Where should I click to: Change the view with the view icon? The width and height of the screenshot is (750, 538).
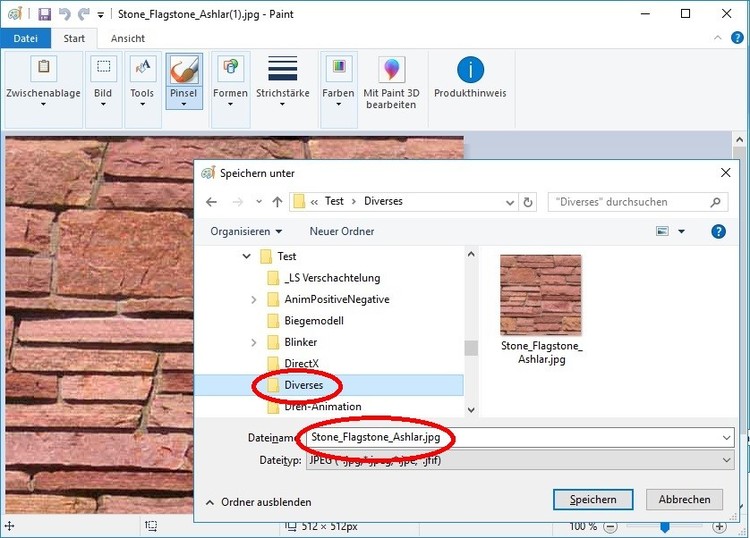662,231
